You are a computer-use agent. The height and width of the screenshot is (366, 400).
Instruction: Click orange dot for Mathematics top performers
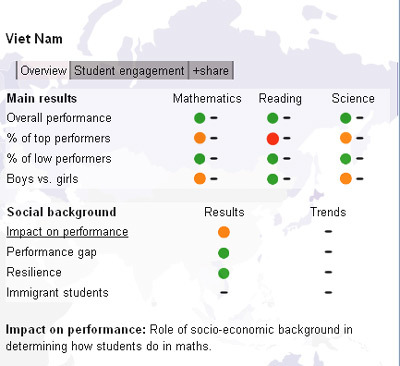point(200,138)
